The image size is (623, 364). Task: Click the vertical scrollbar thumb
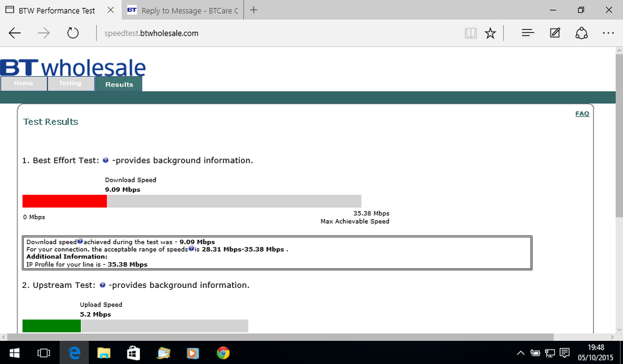(619, 135)
